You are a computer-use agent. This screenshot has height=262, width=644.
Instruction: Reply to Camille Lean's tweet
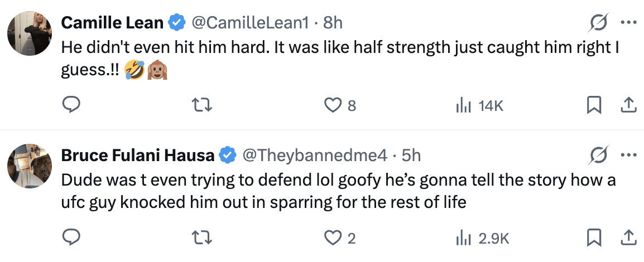pyautogui.click(x=71, y=105)
